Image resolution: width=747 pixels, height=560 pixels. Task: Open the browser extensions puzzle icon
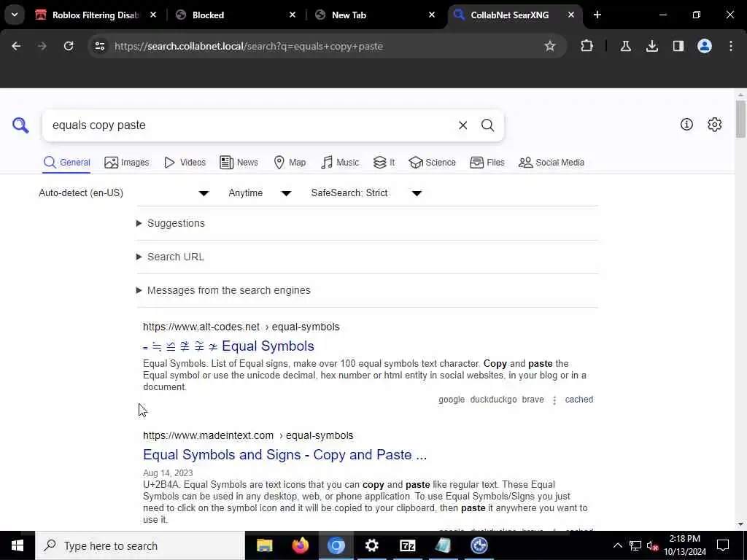pos(587,46)
